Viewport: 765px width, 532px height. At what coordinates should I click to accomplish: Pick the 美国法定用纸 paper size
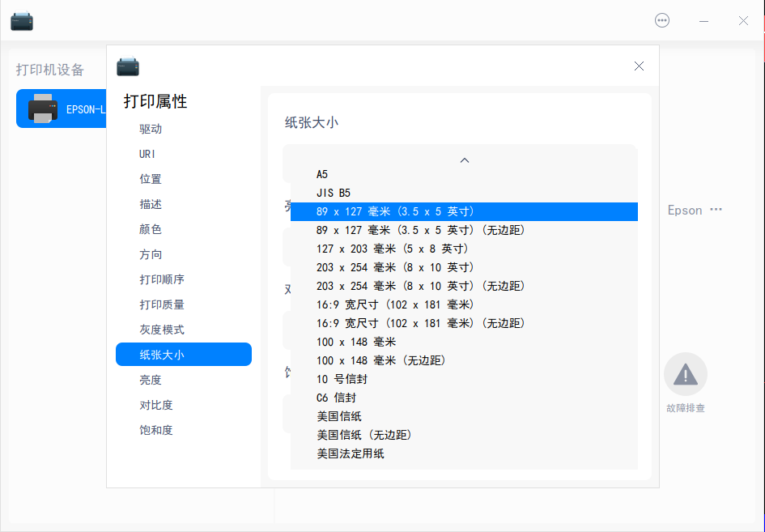point(350,453)
